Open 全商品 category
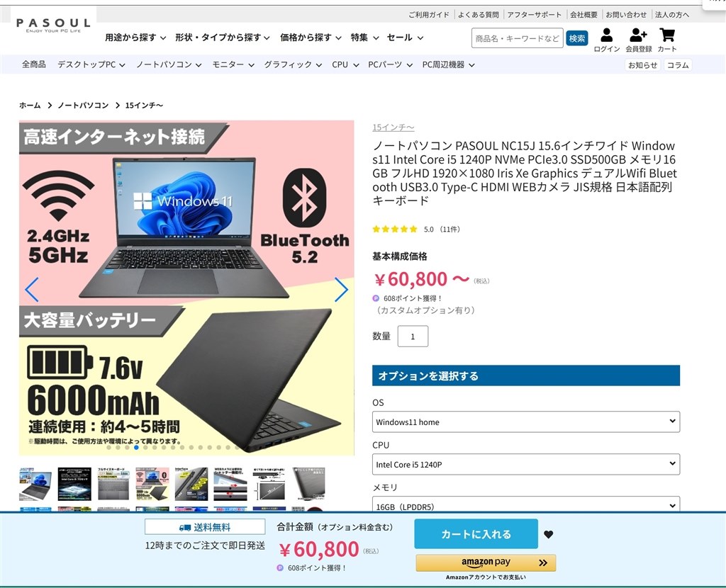The image size is (726, 588). click(34, 64)
